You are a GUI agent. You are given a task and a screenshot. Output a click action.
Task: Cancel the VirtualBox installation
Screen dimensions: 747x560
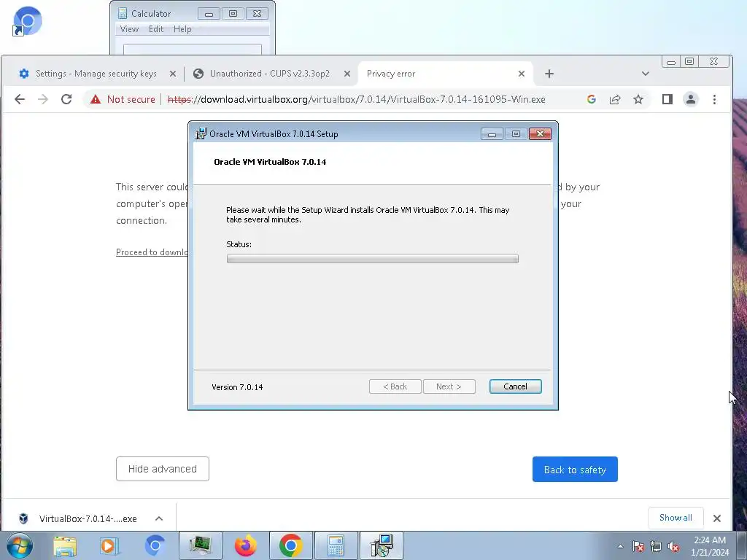pos(515,386)
